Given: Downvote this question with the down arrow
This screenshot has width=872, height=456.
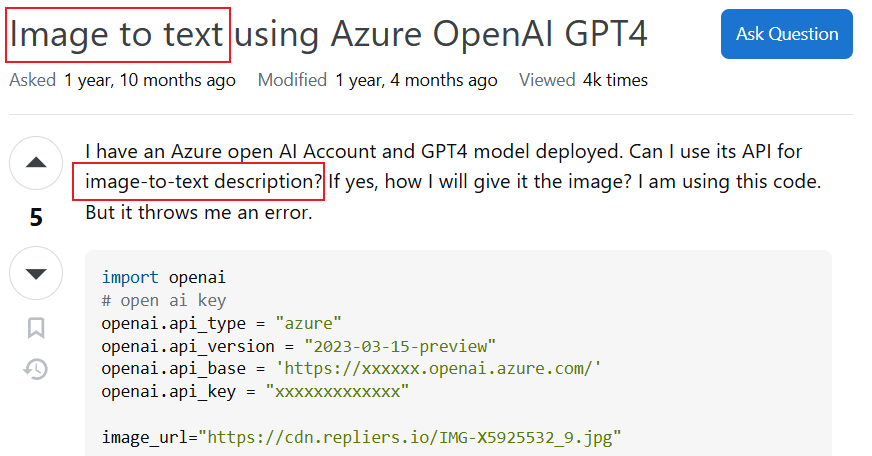Looking at the screenshot, I should (x=36, y=273).
